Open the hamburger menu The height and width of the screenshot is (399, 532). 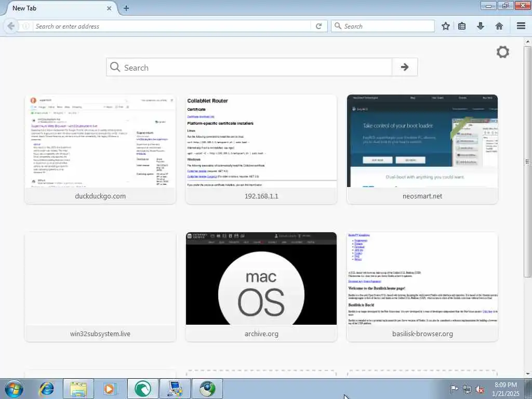click(x=521, y=26)
